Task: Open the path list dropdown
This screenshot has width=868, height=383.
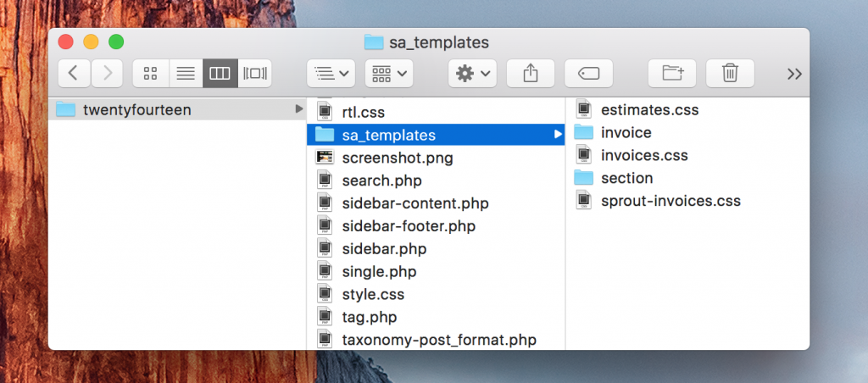Action: click(x=331, y=73)
